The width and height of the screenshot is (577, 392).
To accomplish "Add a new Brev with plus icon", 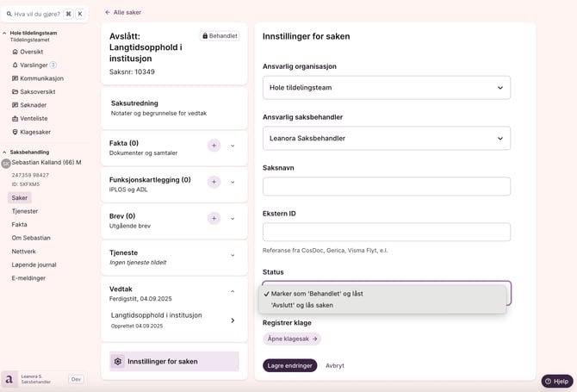I will coord(214,219).
